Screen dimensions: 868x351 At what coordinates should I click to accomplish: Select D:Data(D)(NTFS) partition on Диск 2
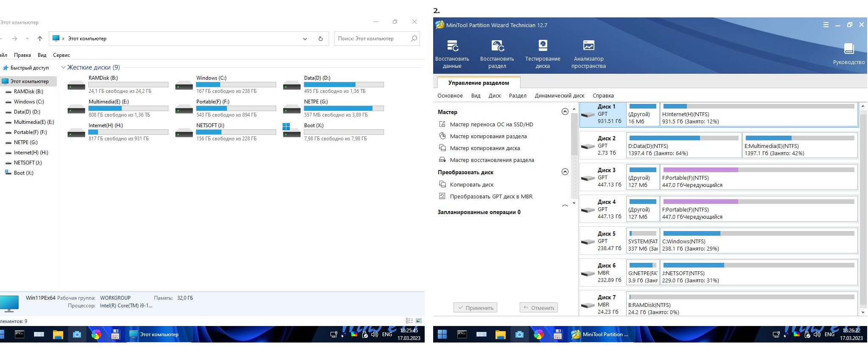pos(684,146)
